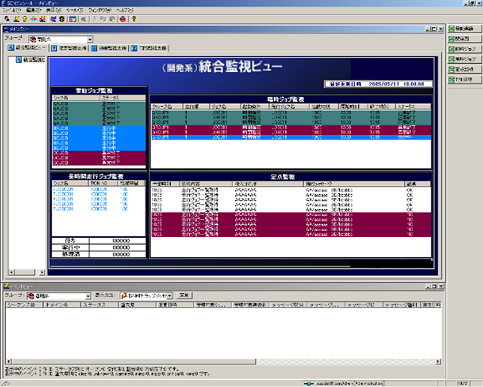
Task: Select the fourth tab in the main view
Action: coord(149,48)
